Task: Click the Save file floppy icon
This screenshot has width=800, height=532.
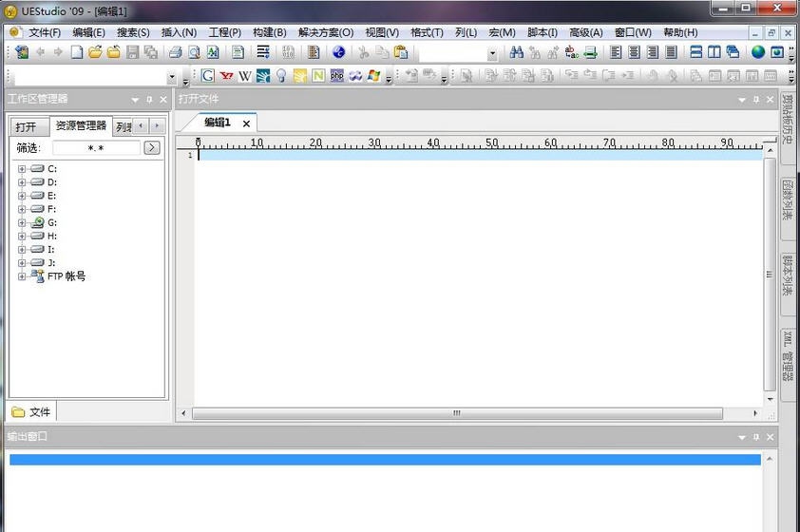Action: coord(133,52)
